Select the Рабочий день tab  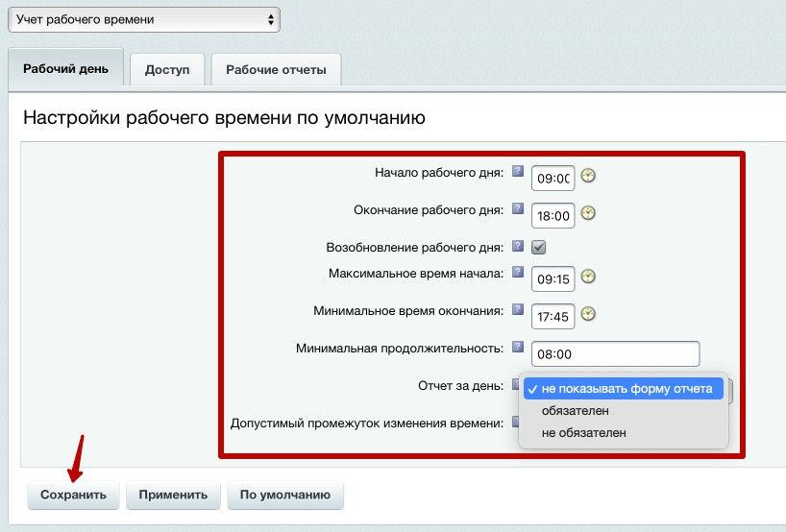(x=65, y=69)
